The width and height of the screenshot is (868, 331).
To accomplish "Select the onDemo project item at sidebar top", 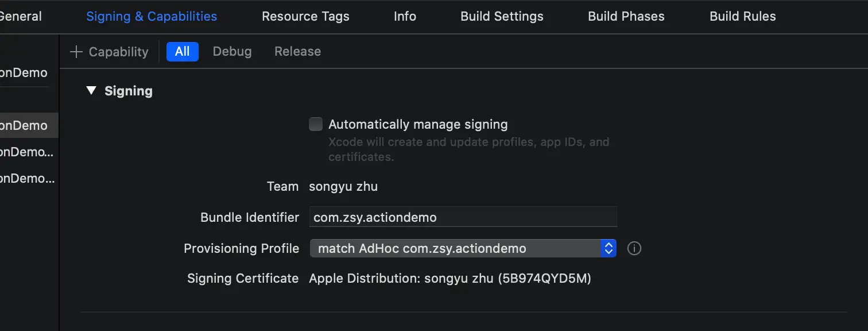I will tap(24, 73).
